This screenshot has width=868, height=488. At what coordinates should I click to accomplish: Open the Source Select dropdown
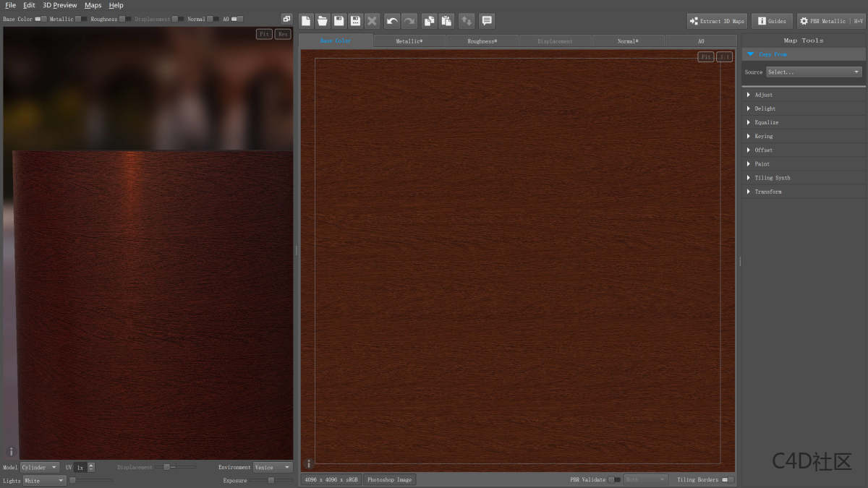[814, 72]
